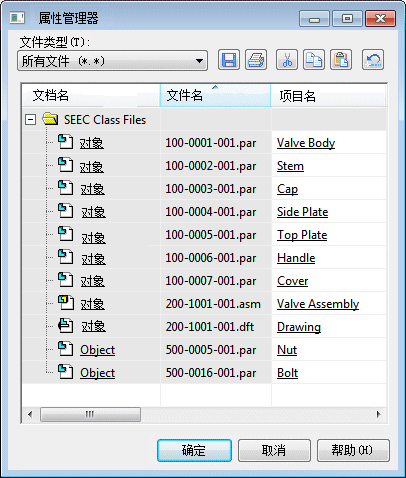Collapse the SEEC Class Files tree node

[30, 119]
